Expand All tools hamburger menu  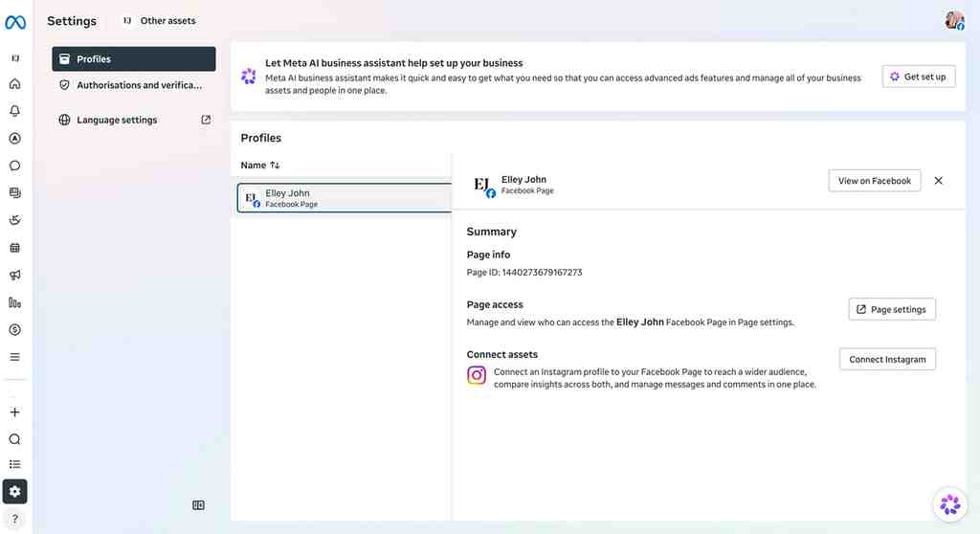[15, 357]
